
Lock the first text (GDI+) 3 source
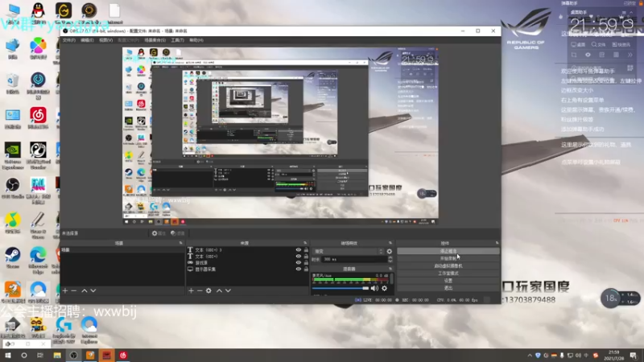click(306, 250)
